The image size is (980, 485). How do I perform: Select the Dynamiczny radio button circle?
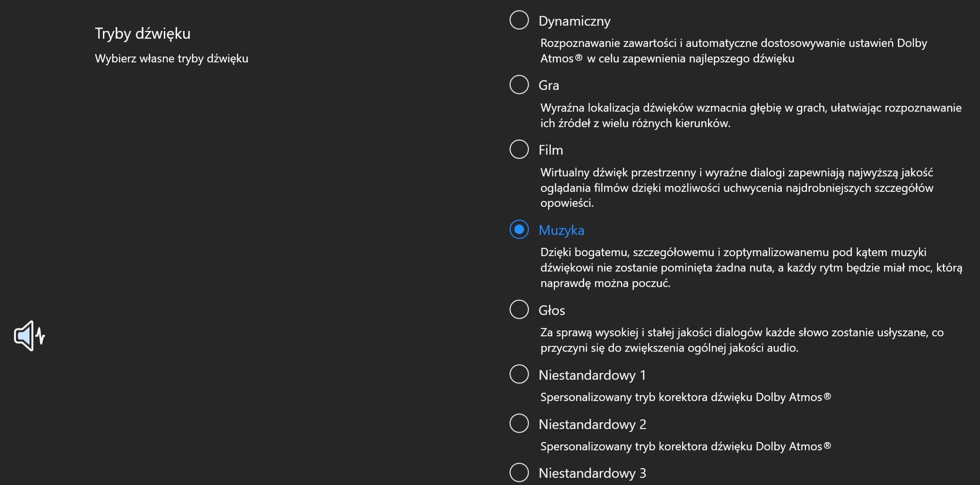click(519, 20)
